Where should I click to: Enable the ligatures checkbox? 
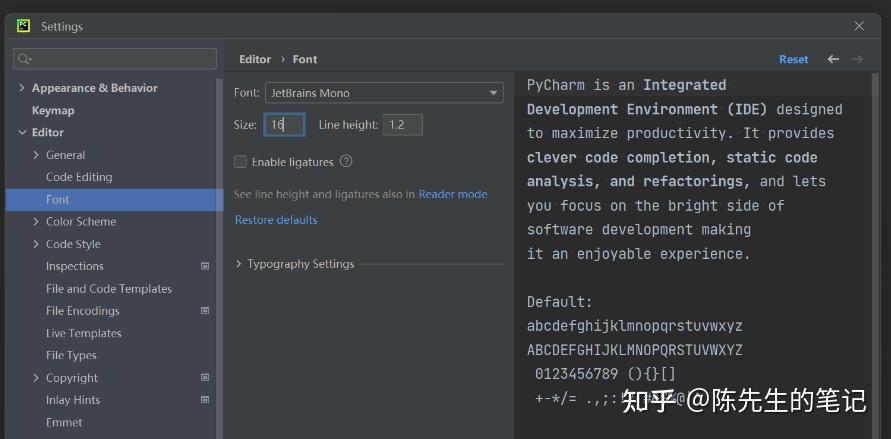point(240,162)
